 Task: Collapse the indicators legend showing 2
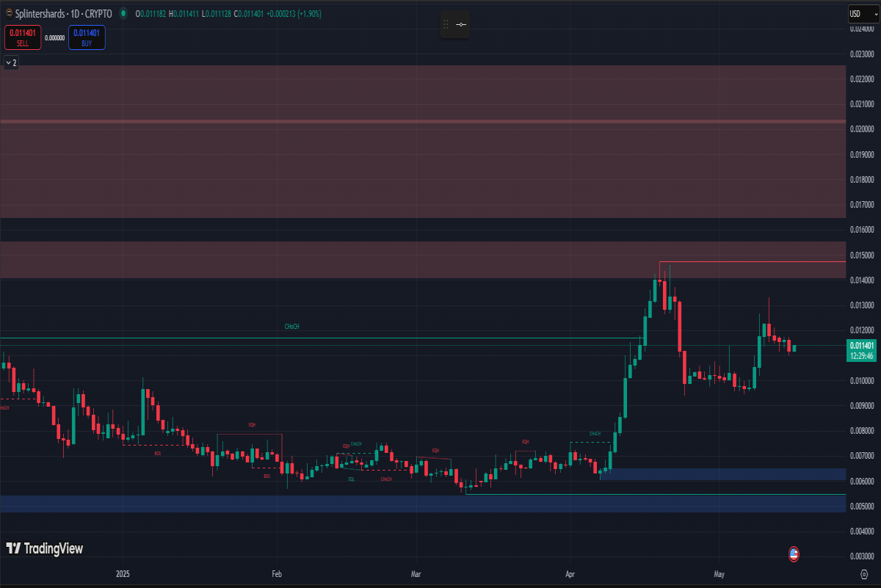(11, 63)
